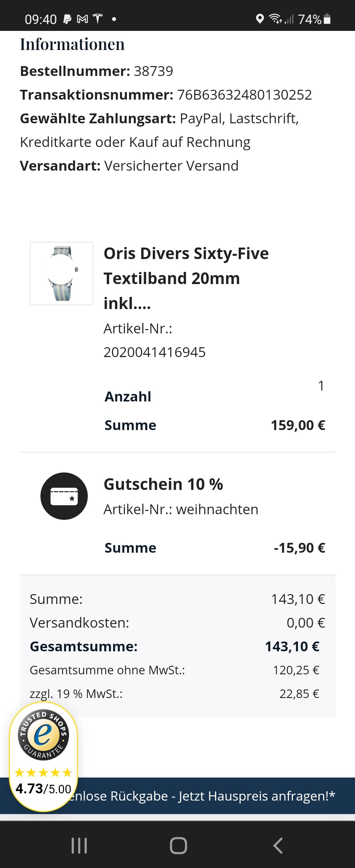The width and height of the screenshot is (355, 868).
Task: Tap the article number 2020041416945
Action: [154, 352]
